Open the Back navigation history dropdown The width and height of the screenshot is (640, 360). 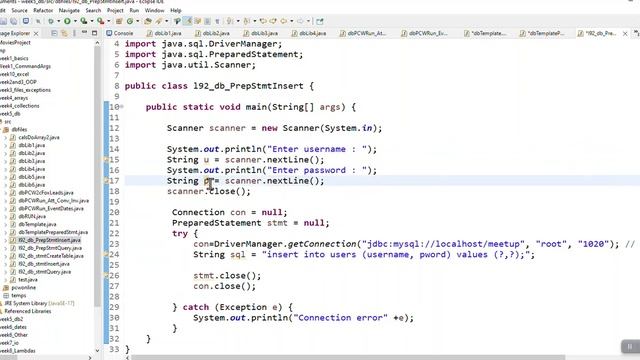[x=291, y=21]
